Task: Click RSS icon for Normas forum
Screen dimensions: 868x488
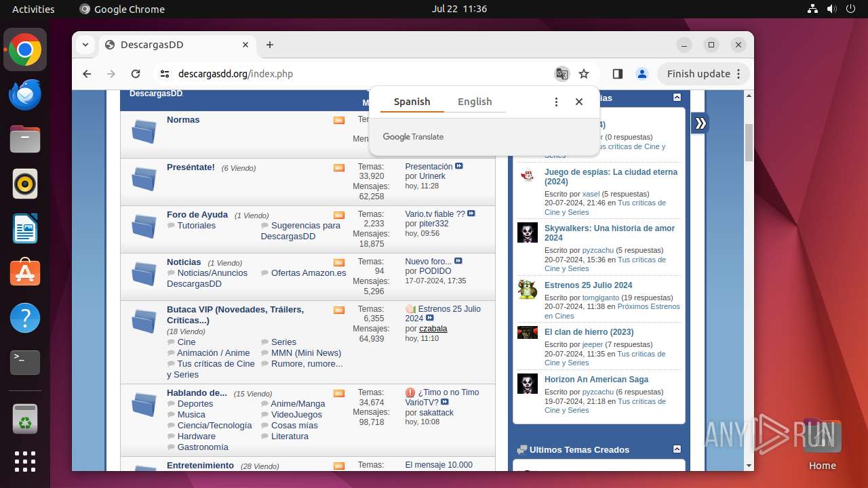Action: pyautogui.click(x=339, y=121)
